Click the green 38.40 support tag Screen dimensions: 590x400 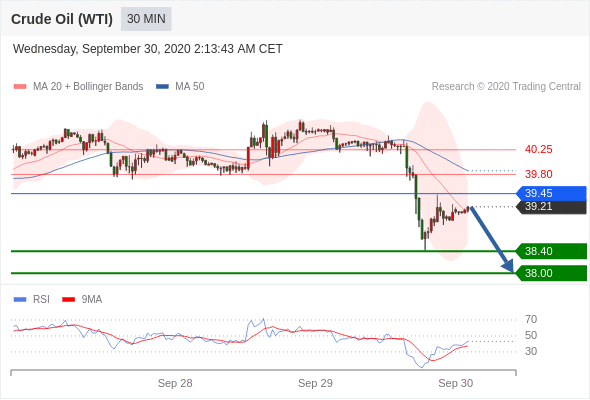click(x=551, y=251)
